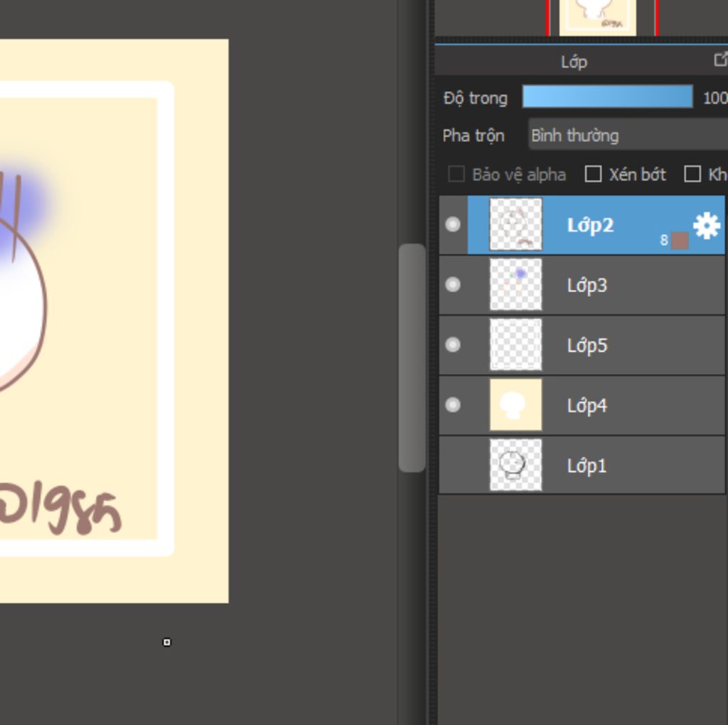Open the Pha trộn blend mode dropdown
The image size is (728, 725).
click(628, 136)
